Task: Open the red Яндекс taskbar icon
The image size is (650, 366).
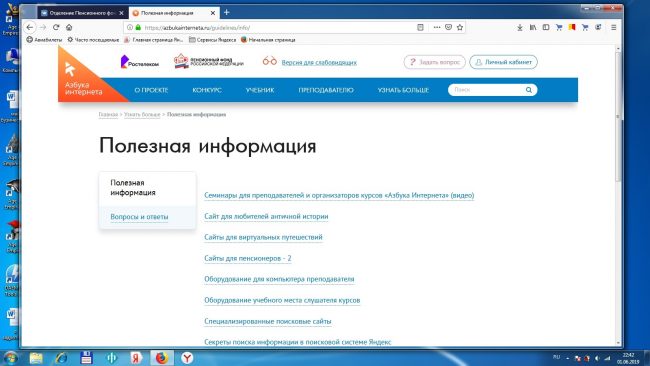Action: click(x=136, y=358)
